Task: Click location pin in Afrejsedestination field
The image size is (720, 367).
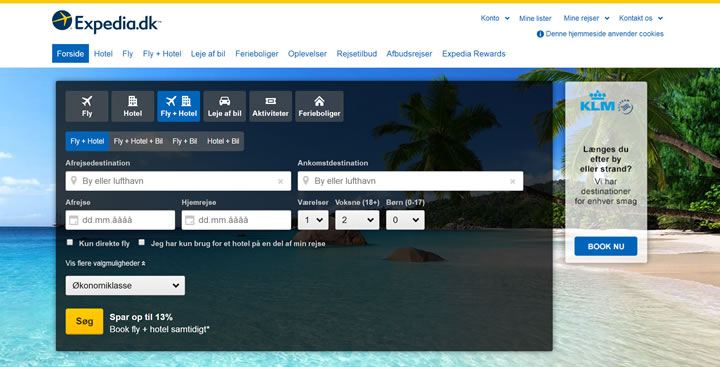Action: [x=73, y=181]
